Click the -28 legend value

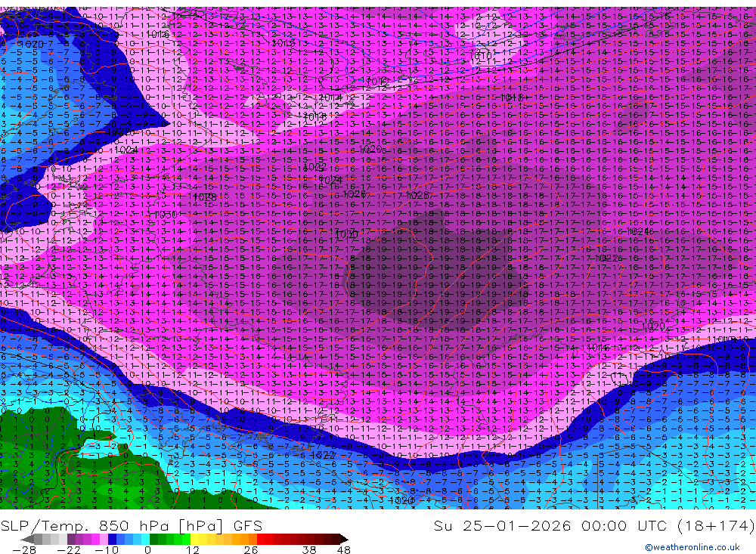[24, 549]
